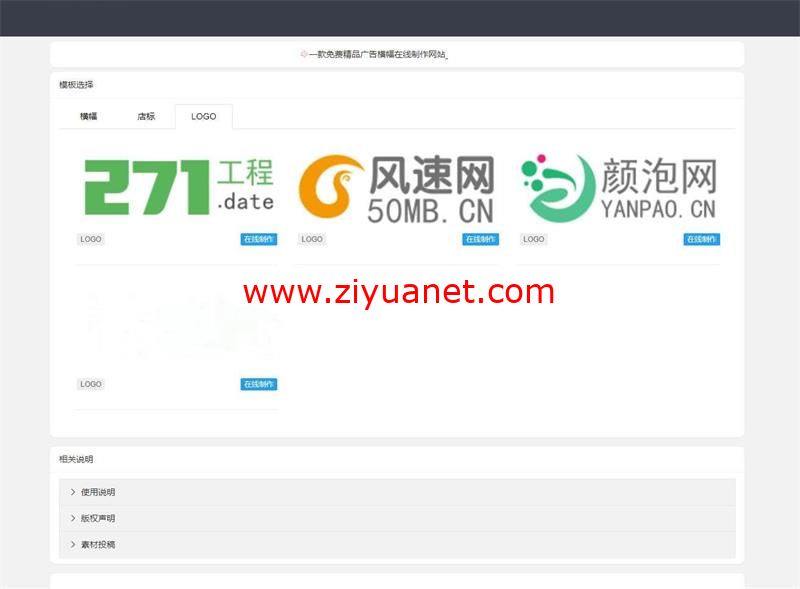This screenshot has width=800, height=589.
Task: Click the 相关说明 heading
Action: [76, 459]
